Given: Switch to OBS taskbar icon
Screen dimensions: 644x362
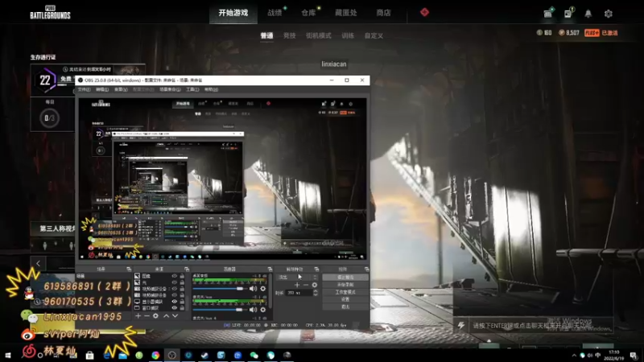Looking at the screenshot, I should pos(171,356).
